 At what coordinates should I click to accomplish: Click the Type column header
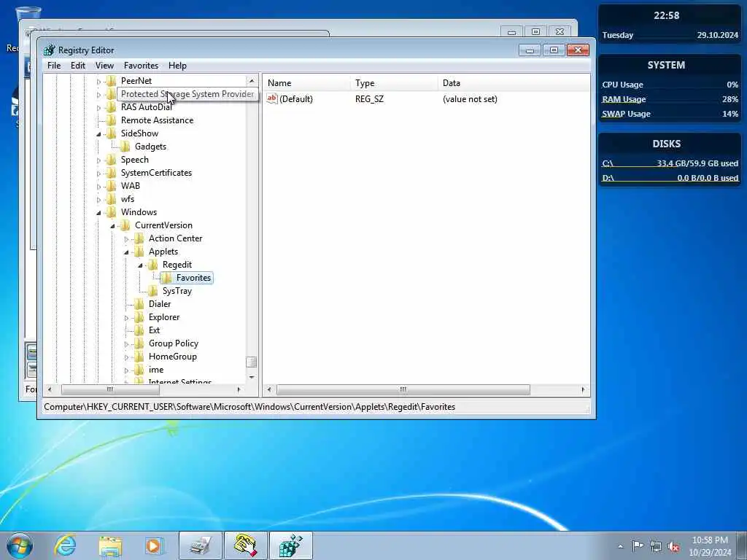point(393,83)
